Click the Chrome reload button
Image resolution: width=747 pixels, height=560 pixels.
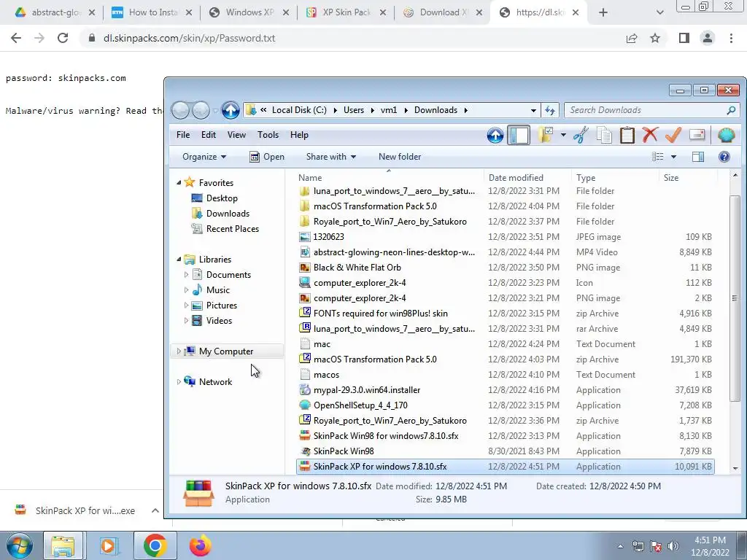coord(63,38)
